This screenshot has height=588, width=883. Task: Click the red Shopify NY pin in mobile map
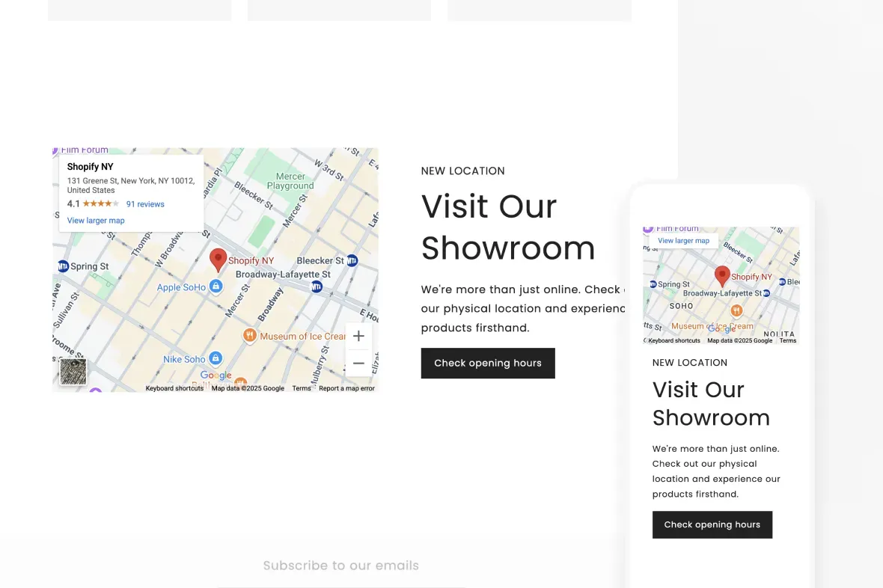pyautogui.click(x=722, y=276)
